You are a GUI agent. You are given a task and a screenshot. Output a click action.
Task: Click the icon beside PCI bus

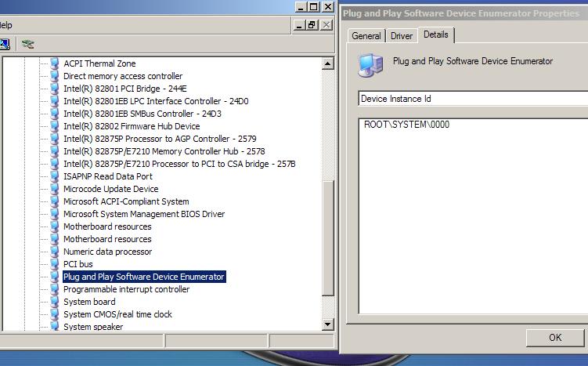click(x=54, y=264)
